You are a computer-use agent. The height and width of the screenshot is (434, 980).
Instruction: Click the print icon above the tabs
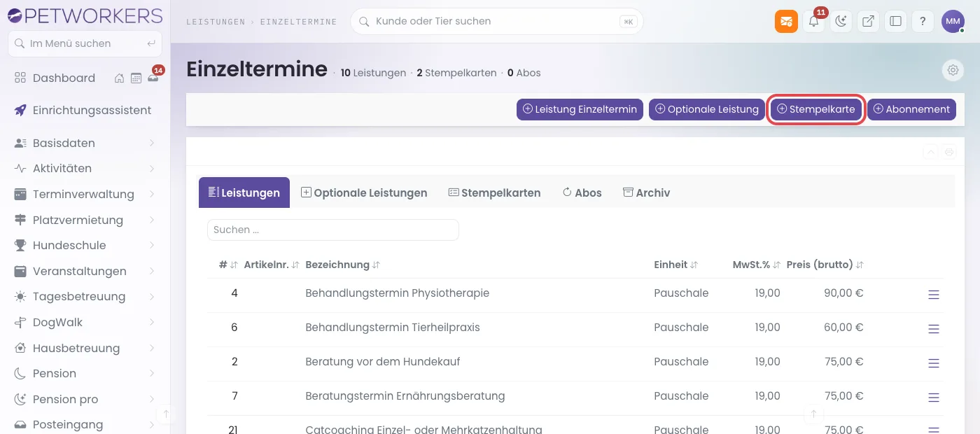pyautogui.click(x=949, y=151)
